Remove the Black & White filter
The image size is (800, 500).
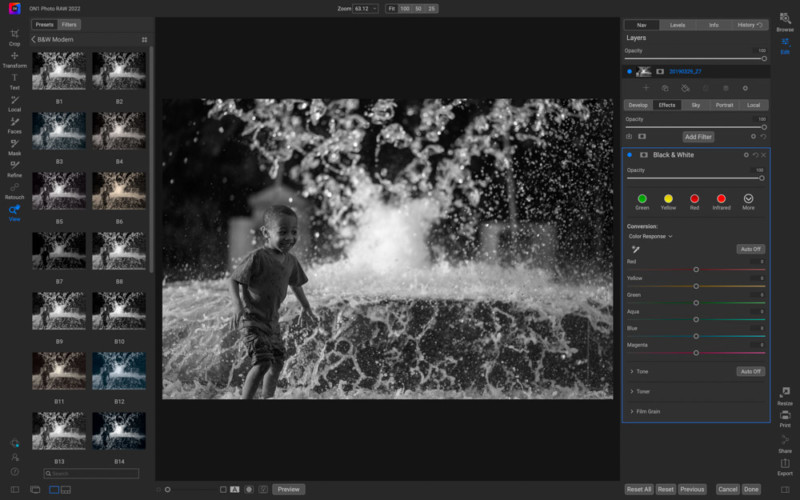[x=764, y=155]
